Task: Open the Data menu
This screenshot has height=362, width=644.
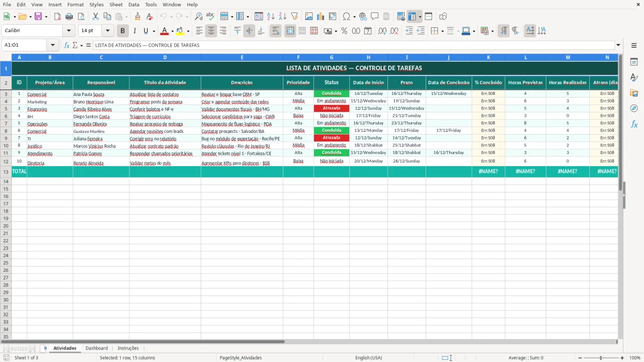Action: [x=134, y=4]
